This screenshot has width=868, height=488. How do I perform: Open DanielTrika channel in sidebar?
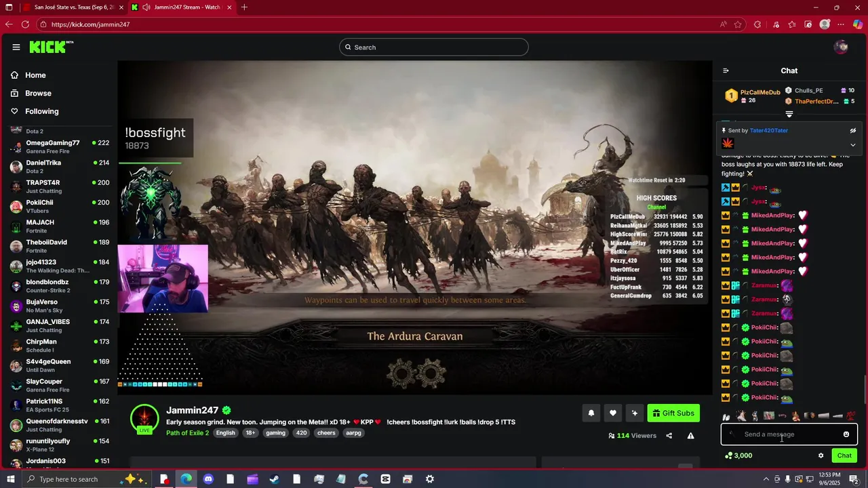[x=60, y=167]
